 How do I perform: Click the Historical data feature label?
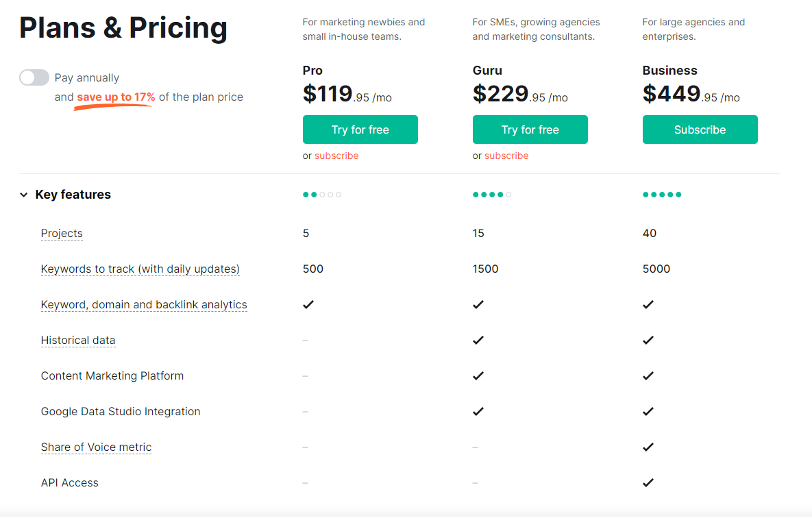pyautogui.click(x=78, y=341)
